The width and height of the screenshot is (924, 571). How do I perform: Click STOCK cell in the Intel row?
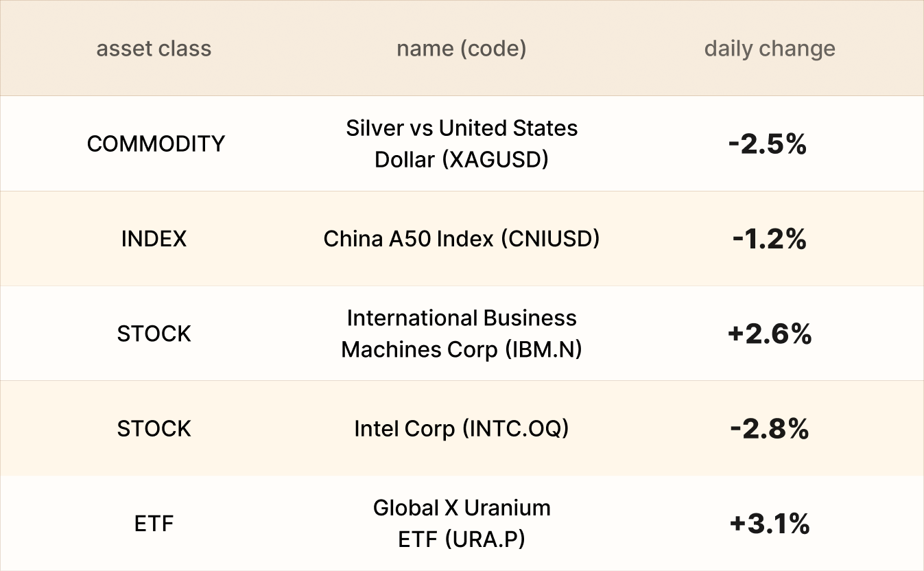(154, 429)
